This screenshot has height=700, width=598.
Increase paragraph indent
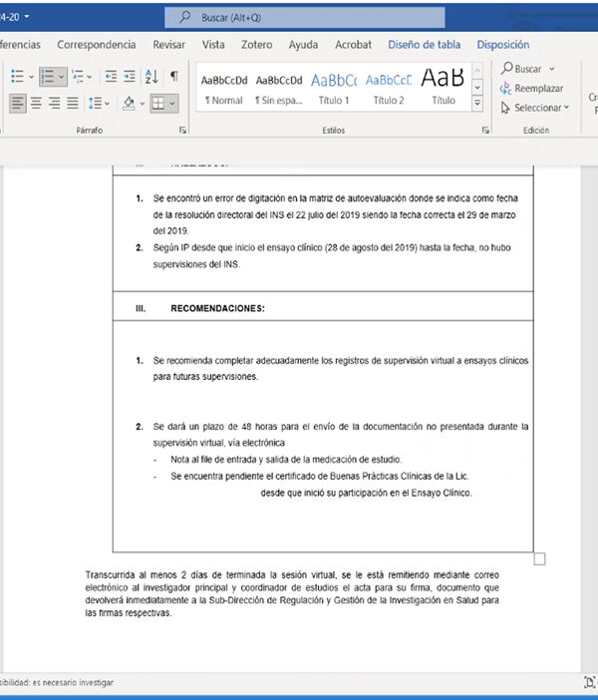coord(130,77)
